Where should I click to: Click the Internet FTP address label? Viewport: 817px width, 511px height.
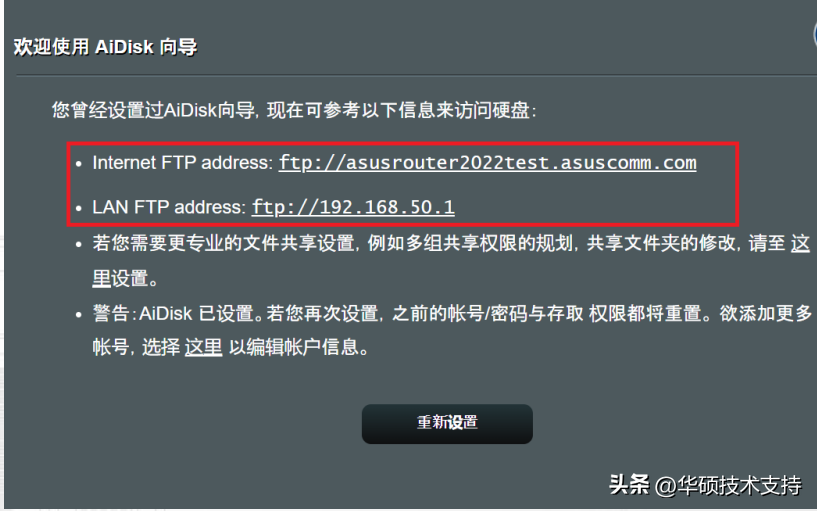[182, 163]
